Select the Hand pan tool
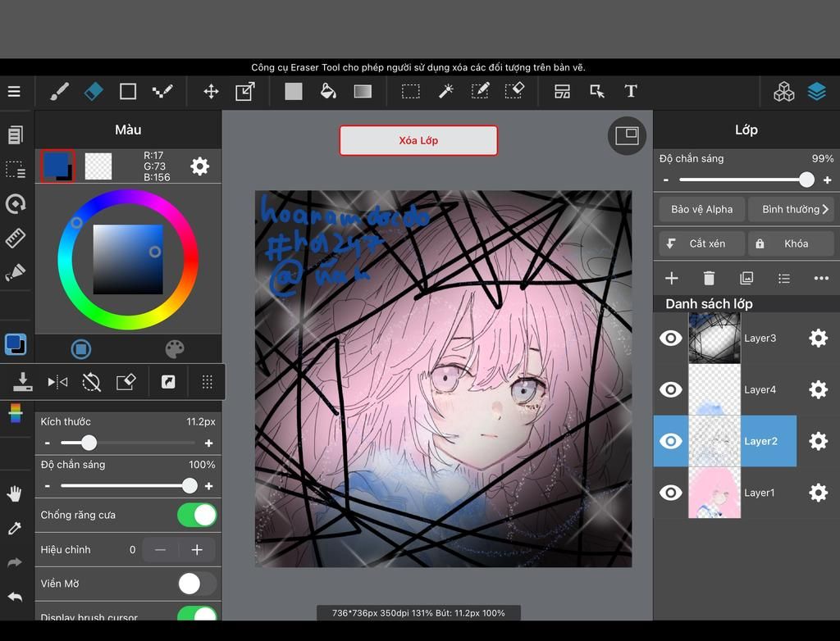Viewport: 840px width, 641px height. 15,493
